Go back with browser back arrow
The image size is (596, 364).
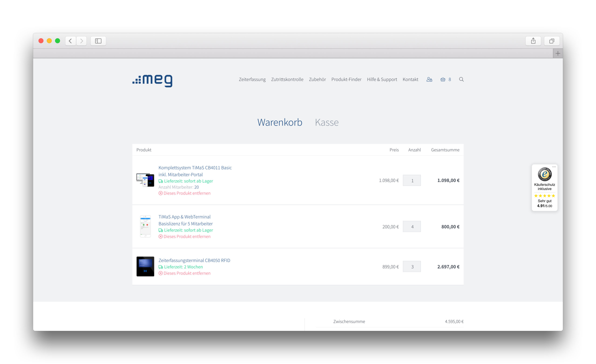pos(70,41)
